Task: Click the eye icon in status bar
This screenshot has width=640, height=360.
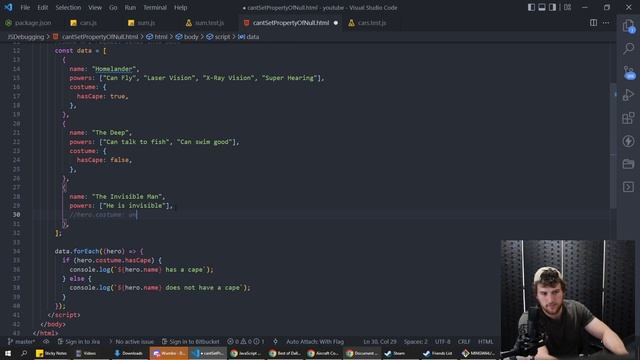Action: 46,342
